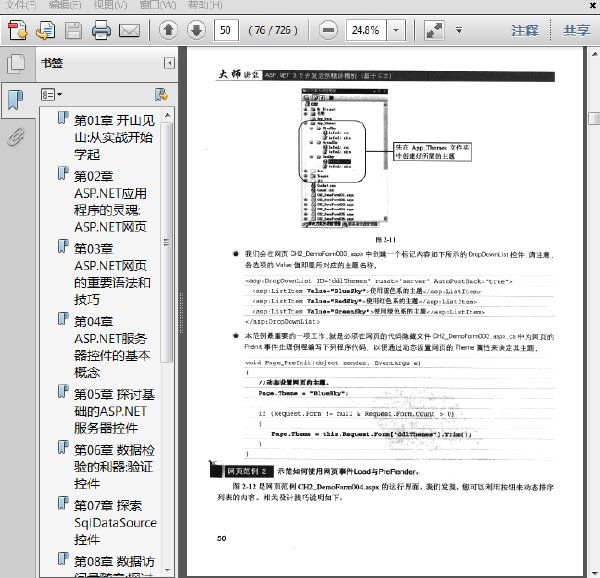Click the bookmarks panel scrollbar thumb
The height and width of the screenshot is (578, 600).
[x=166, y=242]
